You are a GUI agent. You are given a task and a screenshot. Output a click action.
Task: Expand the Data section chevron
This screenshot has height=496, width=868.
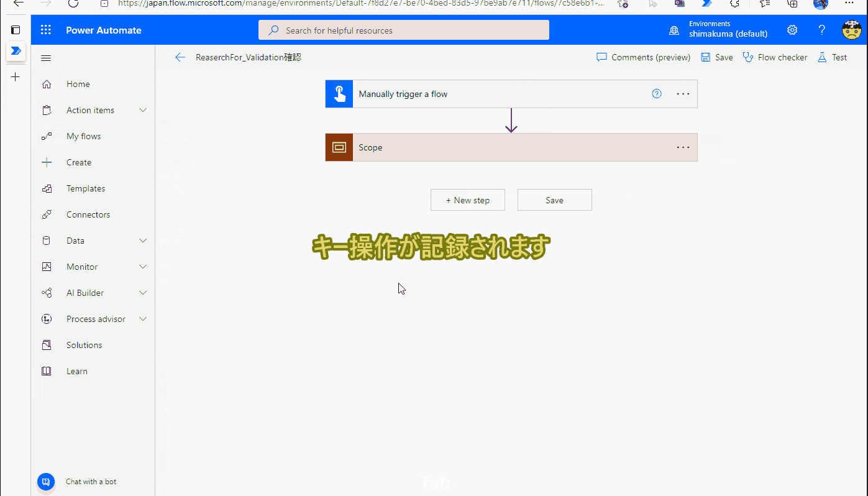tap(143, 241)
